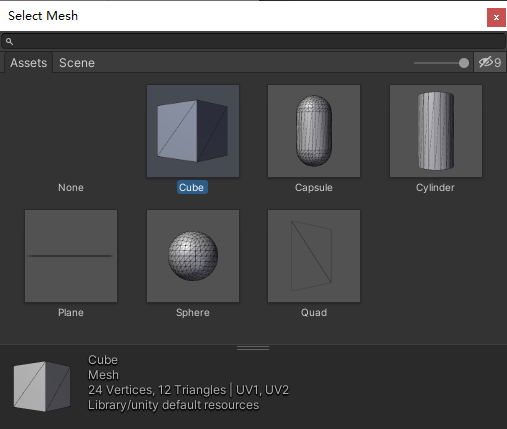Switch to the Scene tab
This screenshot has width=507, height=429.
point(77,63)
